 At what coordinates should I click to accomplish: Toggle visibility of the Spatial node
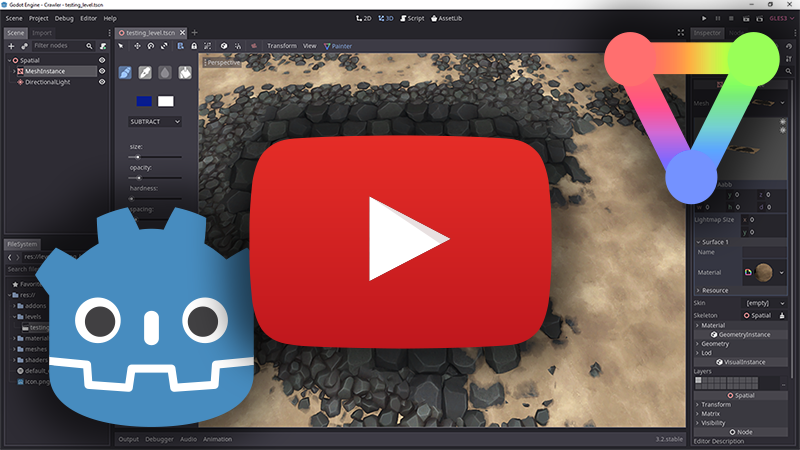click(102, 60)
